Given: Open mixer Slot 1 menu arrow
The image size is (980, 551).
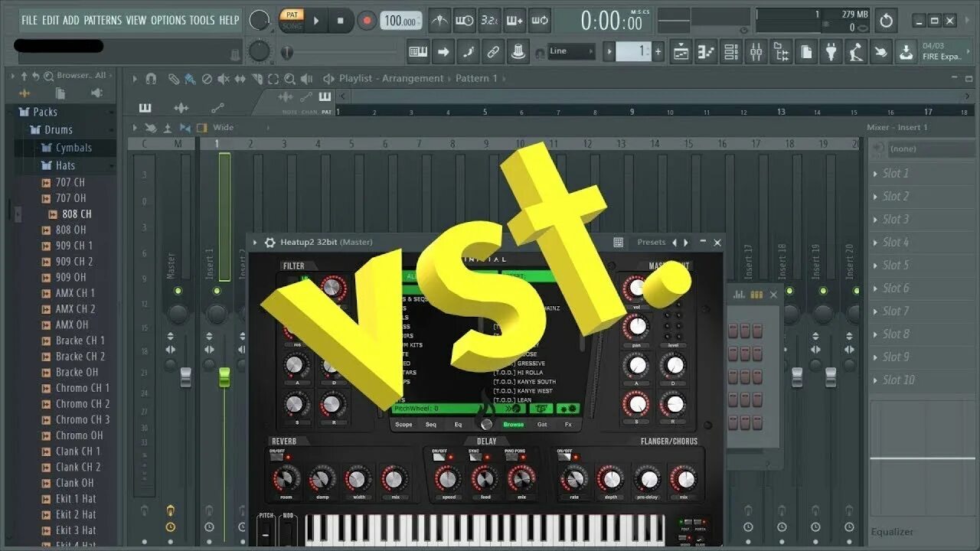Looking at the screenshot, I should tap(875, 174).
